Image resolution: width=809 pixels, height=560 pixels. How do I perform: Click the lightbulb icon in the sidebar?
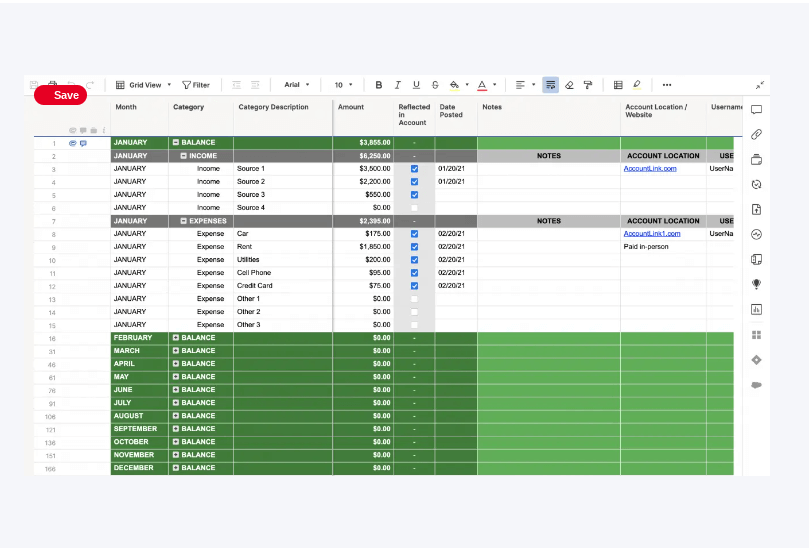tap(756, 284)
